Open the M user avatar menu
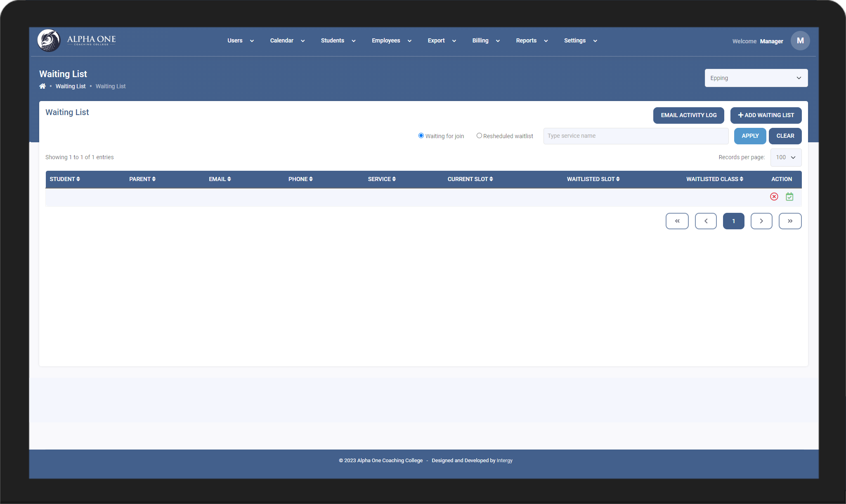The height and width of the screenshot is (504, 846). (x=800, y=41)
